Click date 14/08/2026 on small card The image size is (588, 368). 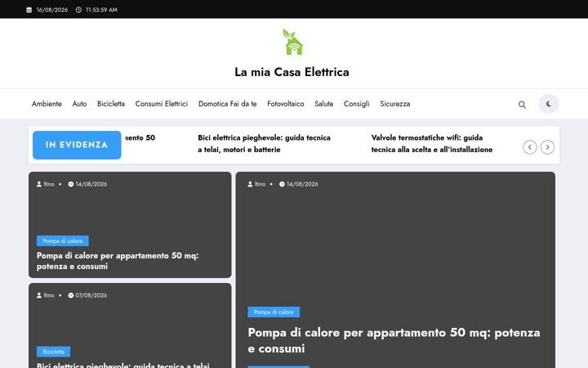(91, 184)
